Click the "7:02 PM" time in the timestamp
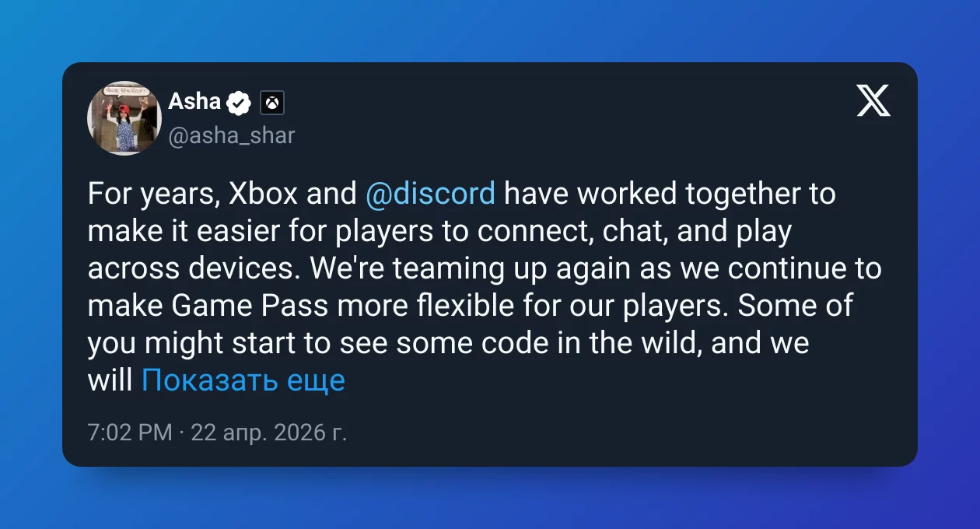 [x=130, y=433]
